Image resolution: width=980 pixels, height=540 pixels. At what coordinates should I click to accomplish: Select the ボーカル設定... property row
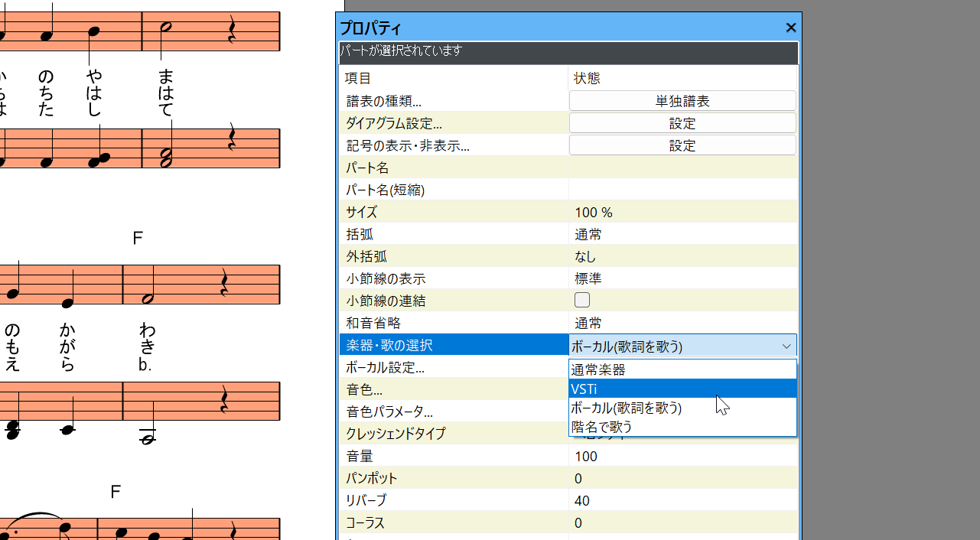pyautogui.click(x=454, y=368)
